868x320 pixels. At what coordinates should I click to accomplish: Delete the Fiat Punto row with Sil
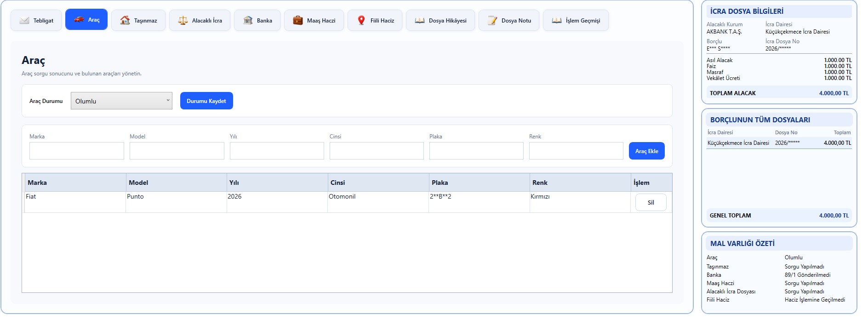coord(651,202)
